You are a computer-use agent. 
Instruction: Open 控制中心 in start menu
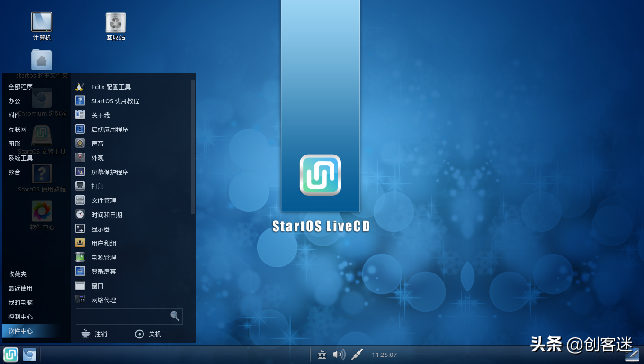coord(20,317)
